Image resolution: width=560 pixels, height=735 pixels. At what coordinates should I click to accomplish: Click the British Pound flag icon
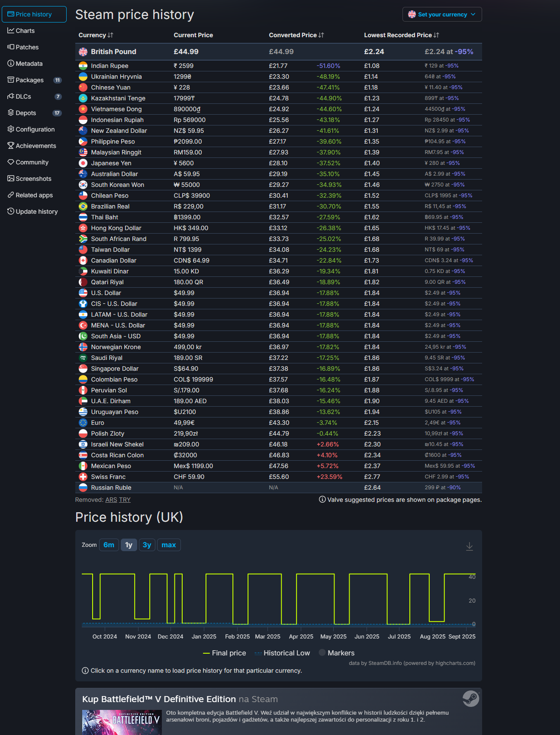(83, 51)
